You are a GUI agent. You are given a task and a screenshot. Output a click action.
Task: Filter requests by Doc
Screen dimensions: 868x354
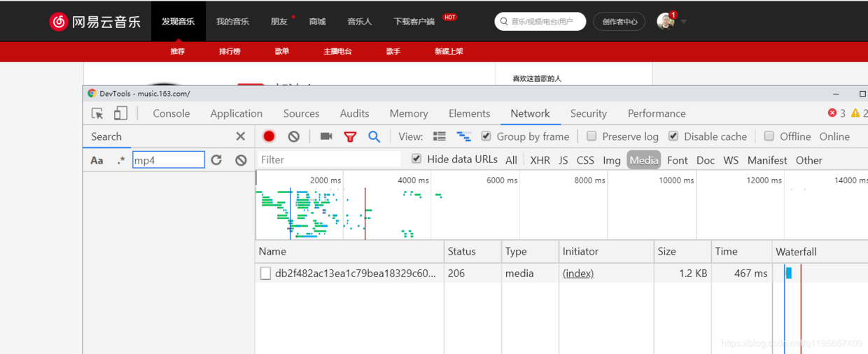[706, 160]
